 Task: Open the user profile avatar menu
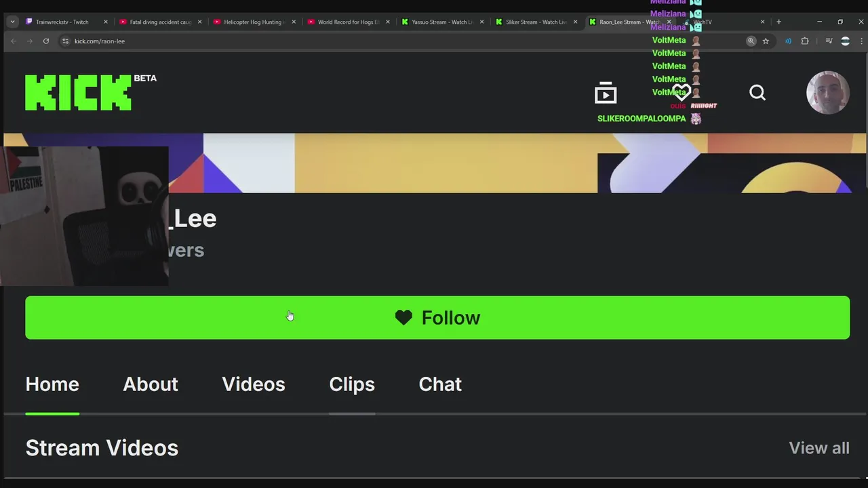827,92
